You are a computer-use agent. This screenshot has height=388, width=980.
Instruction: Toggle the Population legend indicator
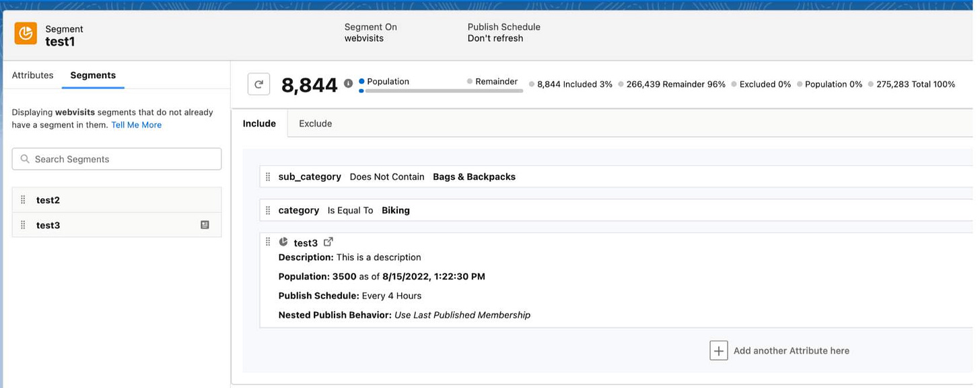361,80
